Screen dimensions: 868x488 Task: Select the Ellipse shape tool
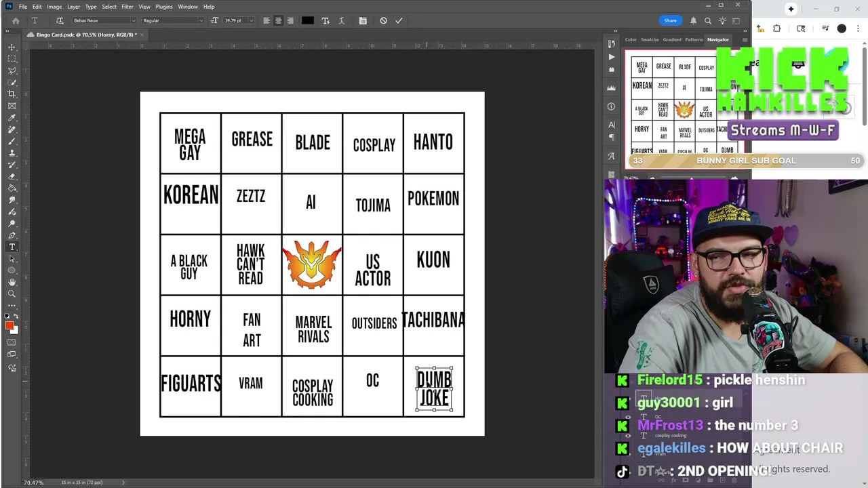pyautogui.click(x=12, y=270)
